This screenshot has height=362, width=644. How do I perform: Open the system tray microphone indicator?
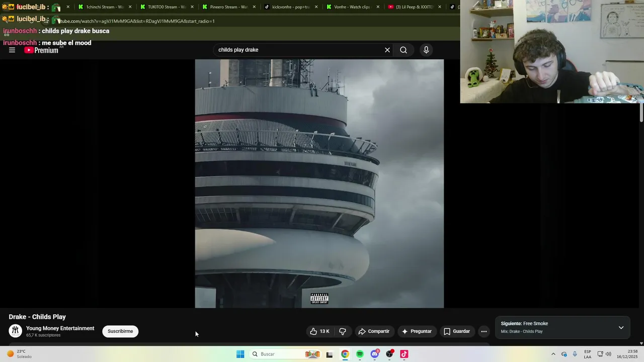[x=575, y=354]
